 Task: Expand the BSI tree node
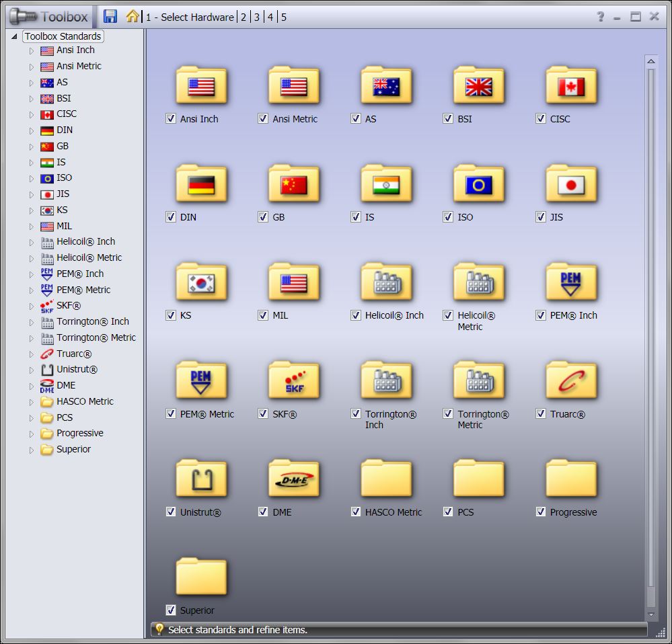pos(32,99)
